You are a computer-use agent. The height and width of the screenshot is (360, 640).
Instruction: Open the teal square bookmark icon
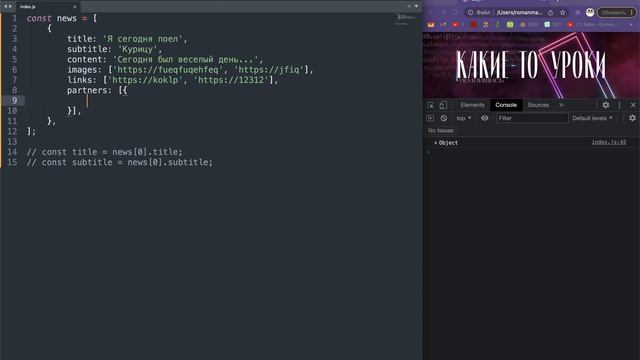click(x=547, y=24)
